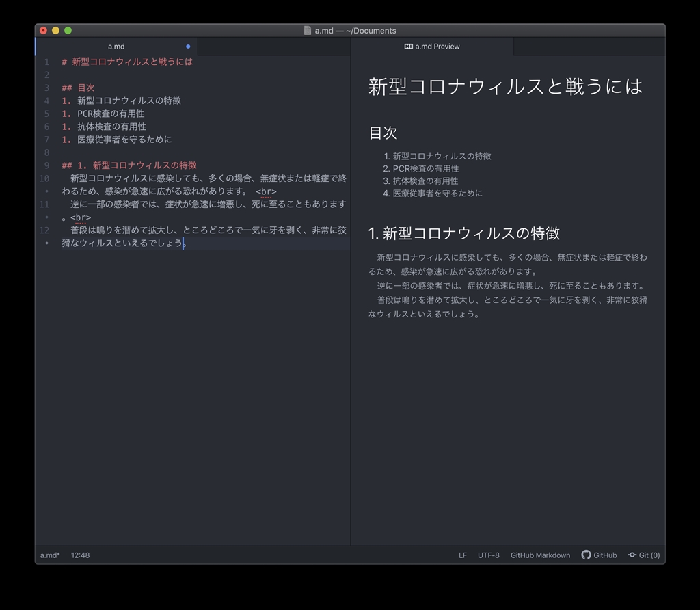Click '## 1. 新型コロナウィルスの特徴' in the editor
The width and height of the screenshot is (700, 610).
click(x=129, y=165)
